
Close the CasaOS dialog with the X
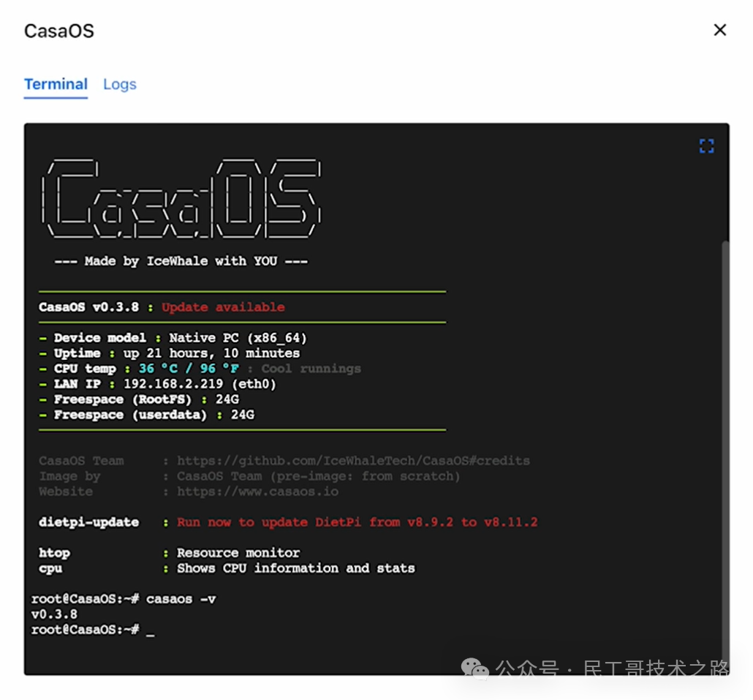(719, 30)
